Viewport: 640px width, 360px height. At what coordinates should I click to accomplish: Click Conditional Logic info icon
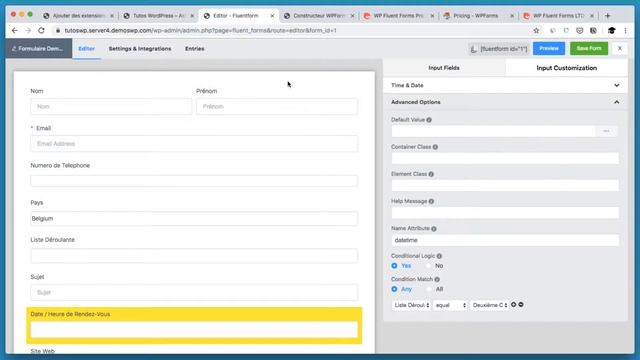point(439,256)
